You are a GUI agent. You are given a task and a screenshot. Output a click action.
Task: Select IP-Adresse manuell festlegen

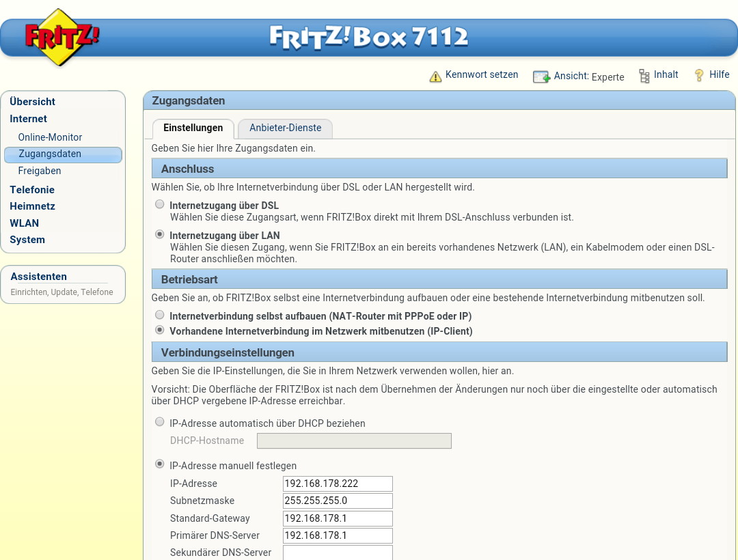[x=160, y=464]
